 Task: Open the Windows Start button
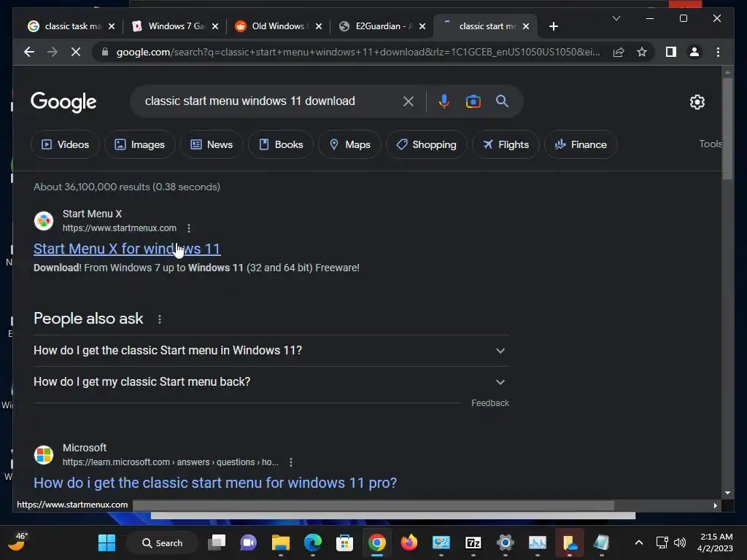(x=107, y=542)
